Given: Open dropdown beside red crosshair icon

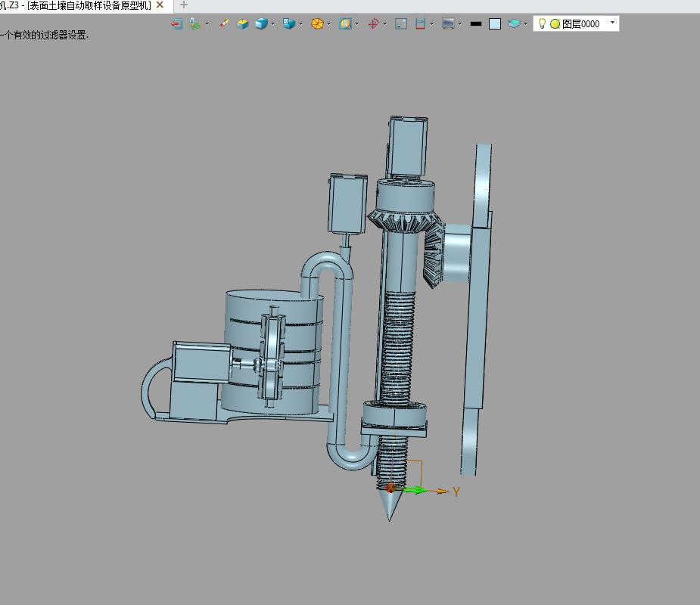Looking at the screenshot, I should point(385,24).
